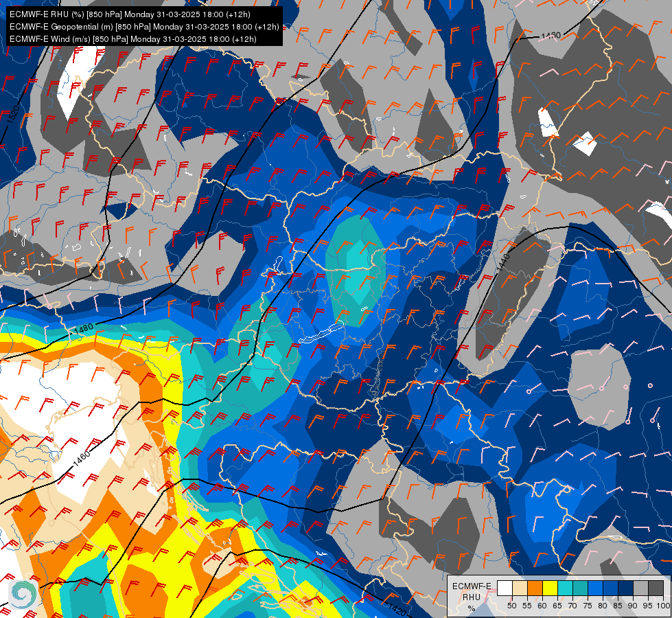
Task: Click the RHU (%) title line
Action: [x=130, y=14]
